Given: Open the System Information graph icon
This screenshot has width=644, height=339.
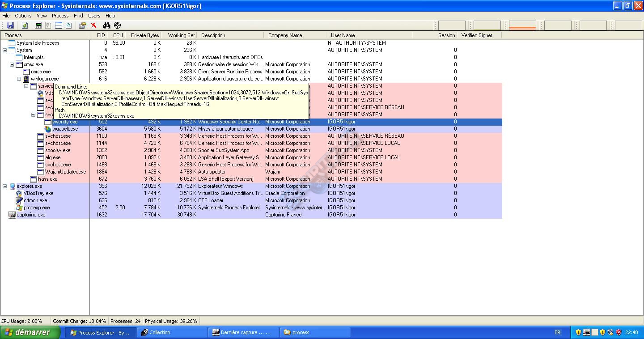Looking at the screenshot, I should [39, 25].
